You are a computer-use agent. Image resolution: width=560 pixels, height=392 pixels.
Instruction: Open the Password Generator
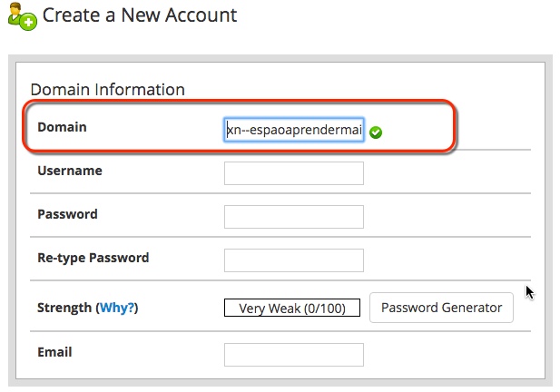point(441,308)
